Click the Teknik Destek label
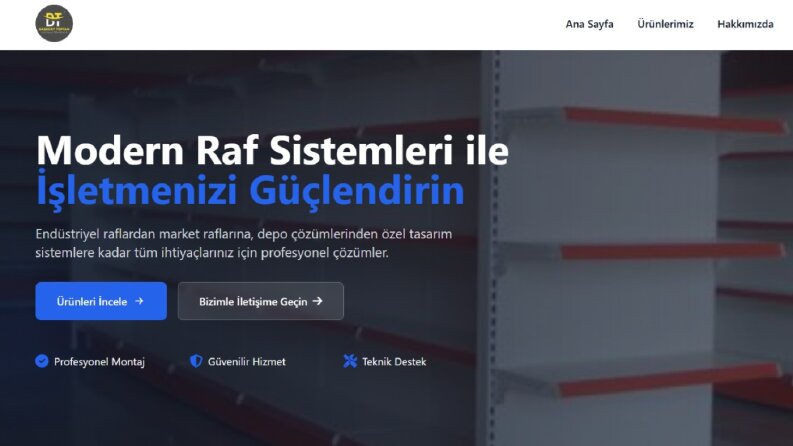Screen dimensions: 793x446 click(394, 362)
